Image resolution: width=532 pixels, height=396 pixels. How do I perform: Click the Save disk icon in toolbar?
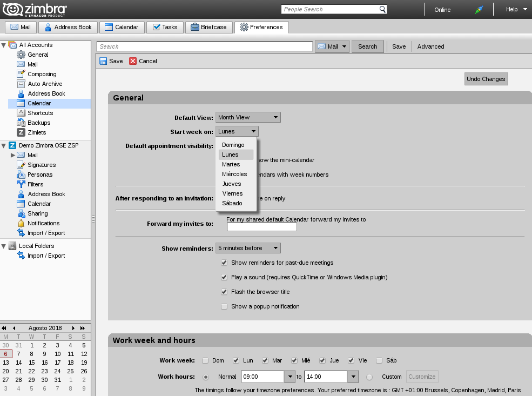coord(103,61)
